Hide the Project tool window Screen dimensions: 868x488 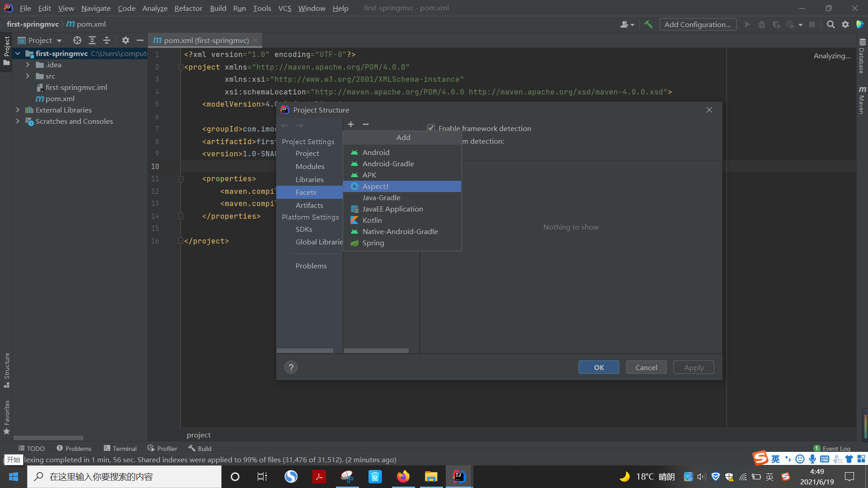(140, 40)
